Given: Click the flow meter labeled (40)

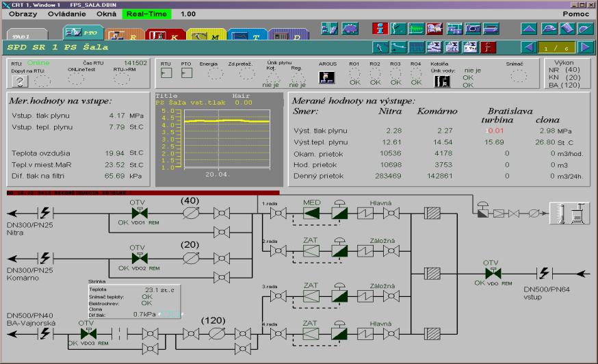Looking at the screenshot, I should point(191,213).
